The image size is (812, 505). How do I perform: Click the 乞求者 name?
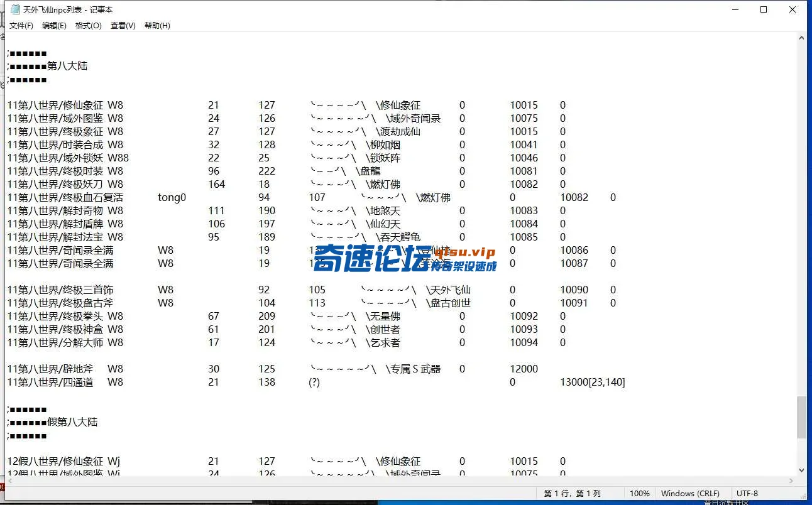pos(385,343)
